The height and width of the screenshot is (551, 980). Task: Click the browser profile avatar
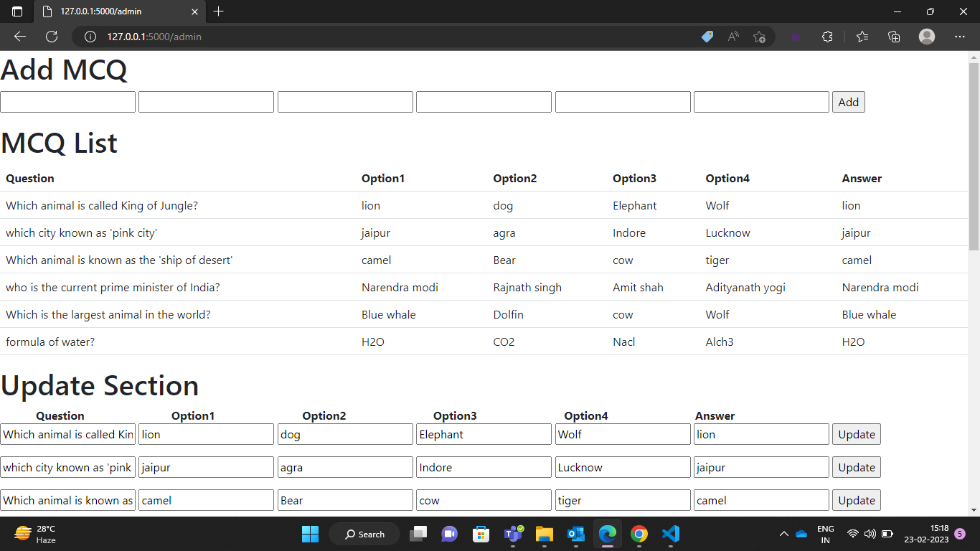[x=926, y=37]
